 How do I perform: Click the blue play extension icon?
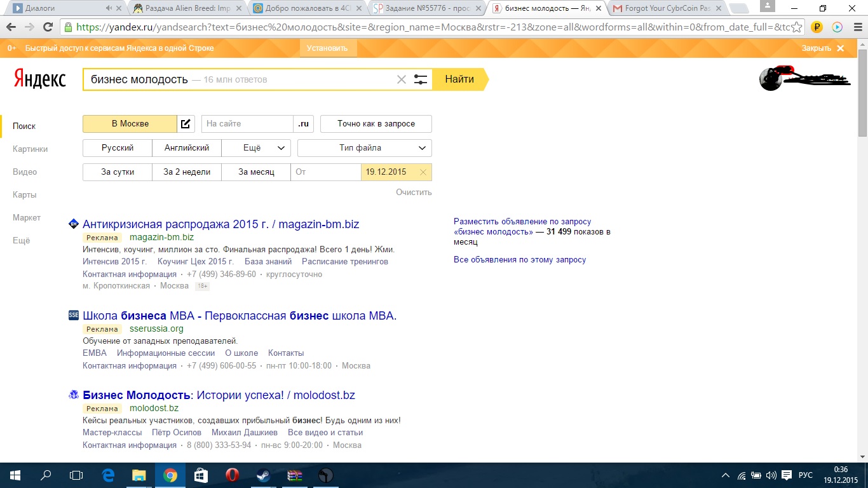[837, 27]
